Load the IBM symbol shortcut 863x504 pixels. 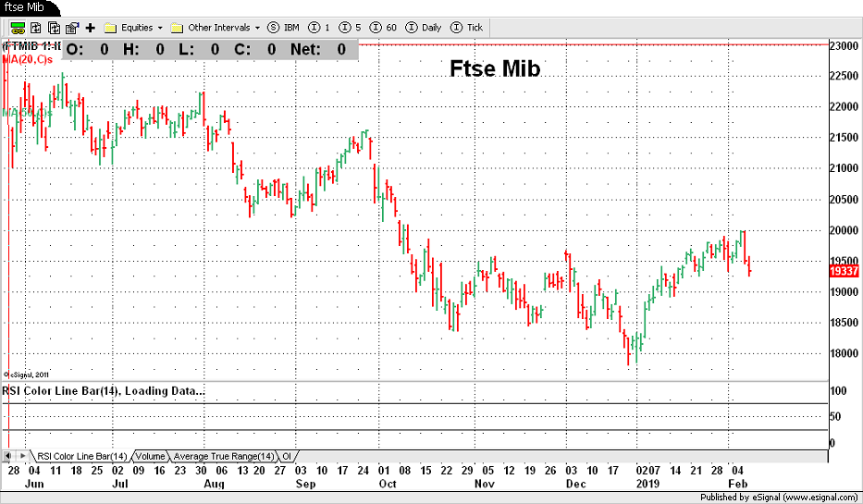tap(283, 28)
